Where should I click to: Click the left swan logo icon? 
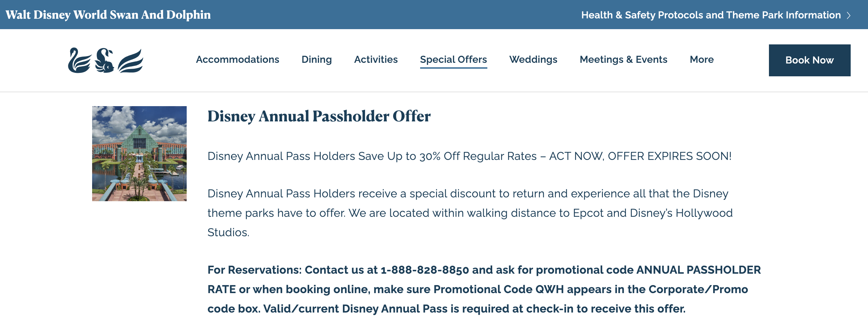click(x=79, y=61)
